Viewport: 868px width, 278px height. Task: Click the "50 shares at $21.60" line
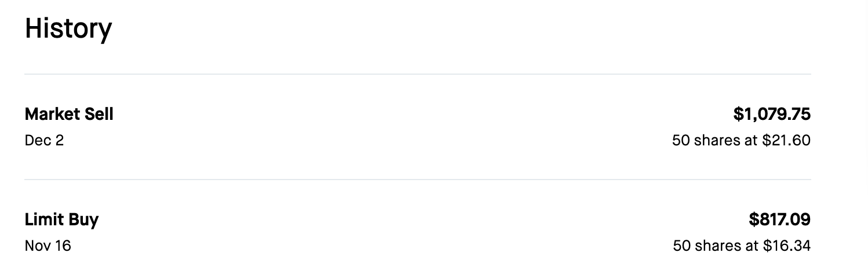pyautogui.click(x=741, y=141)
